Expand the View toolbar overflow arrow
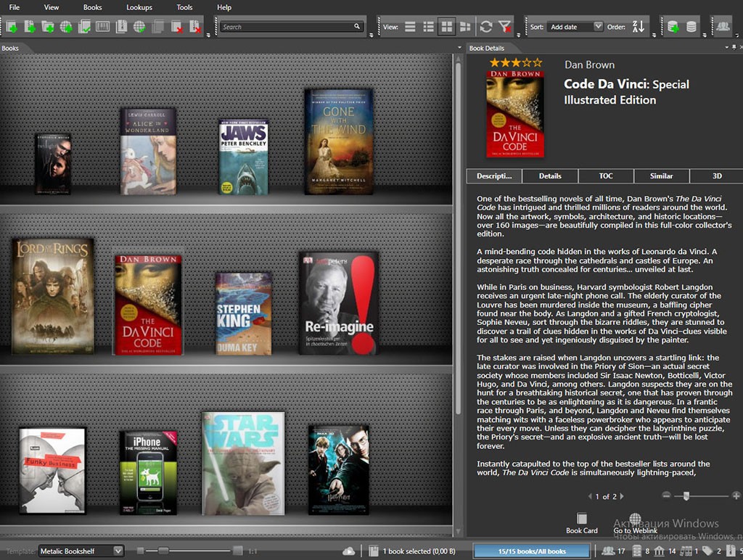Viewport: 743px width, 560px height. (518, 35)
